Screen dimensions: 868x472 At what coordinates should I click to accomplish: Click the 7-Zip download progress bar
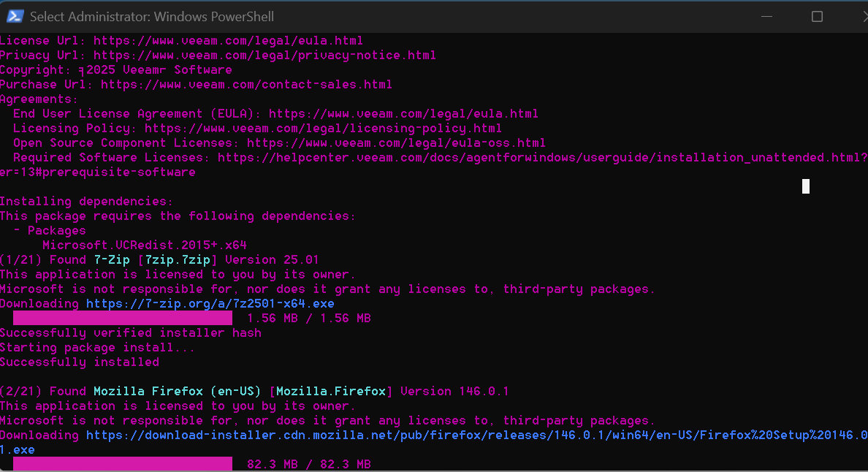[123, 319]
